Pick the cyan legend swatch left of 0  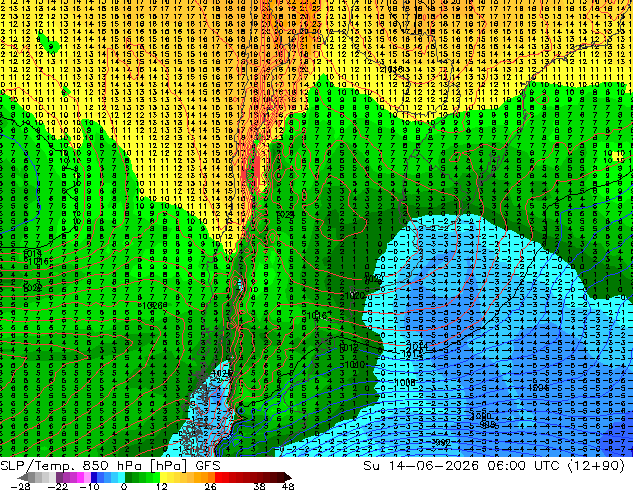[x=121, y=477]
